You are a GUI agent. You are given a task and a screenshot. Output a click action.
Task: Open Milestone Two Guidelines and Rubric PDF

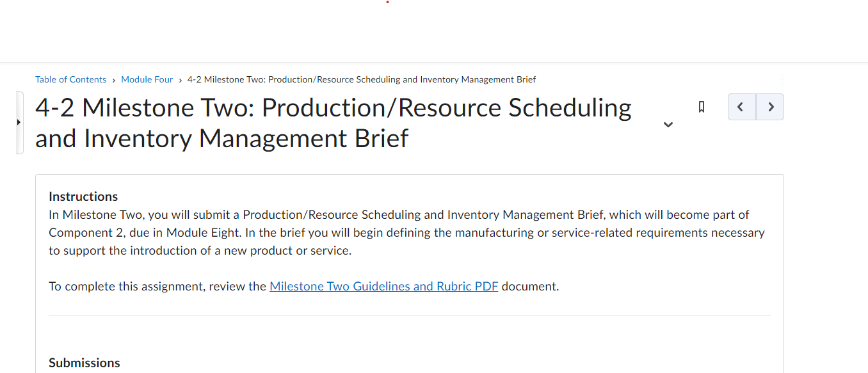coord(383,286)
